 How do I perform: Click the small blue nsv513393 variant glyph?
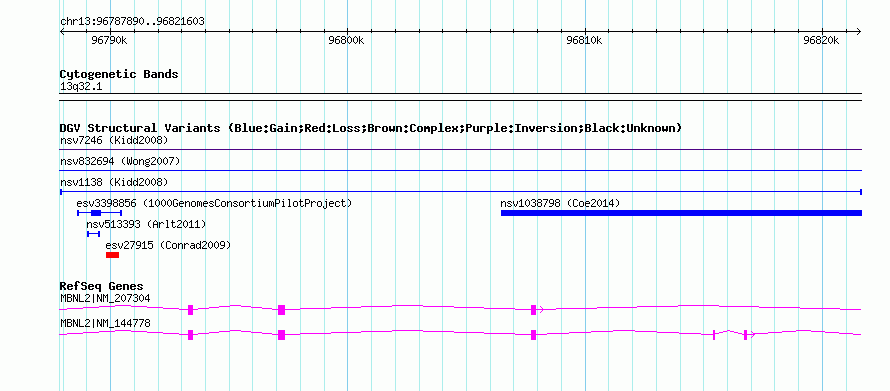94,234
